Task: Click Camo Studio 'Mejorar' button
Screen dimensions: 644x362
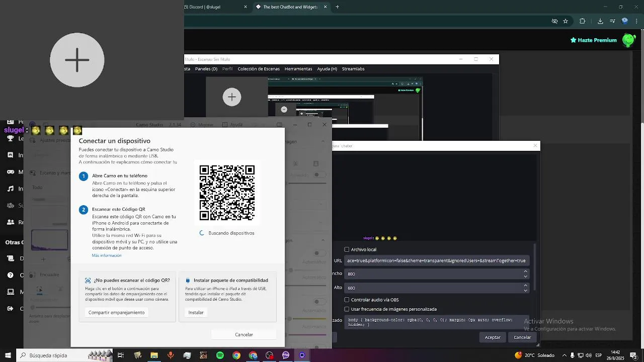Action: (x=202, y=125)
